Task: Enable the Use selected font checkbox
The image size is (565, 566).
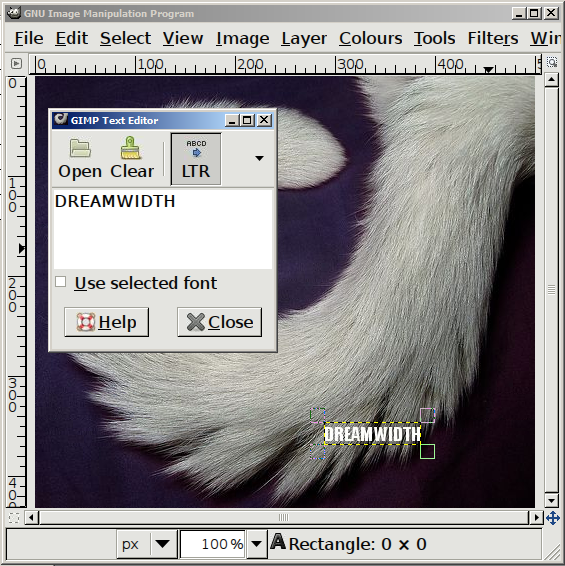Action: click(x=61, y=282)
